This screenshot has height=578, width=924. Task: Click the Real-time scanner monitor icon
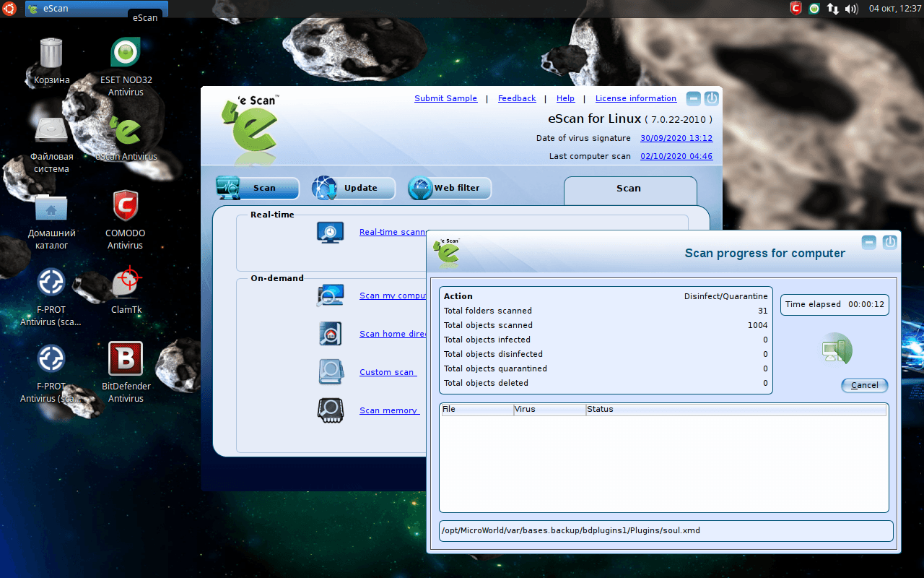pyautogui.click(x=331, y=232)
